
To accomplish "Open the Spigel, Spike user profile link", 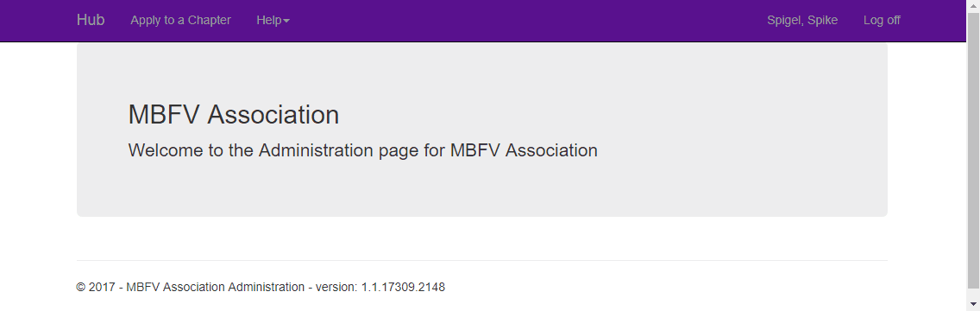I will [x=802, y=20].
